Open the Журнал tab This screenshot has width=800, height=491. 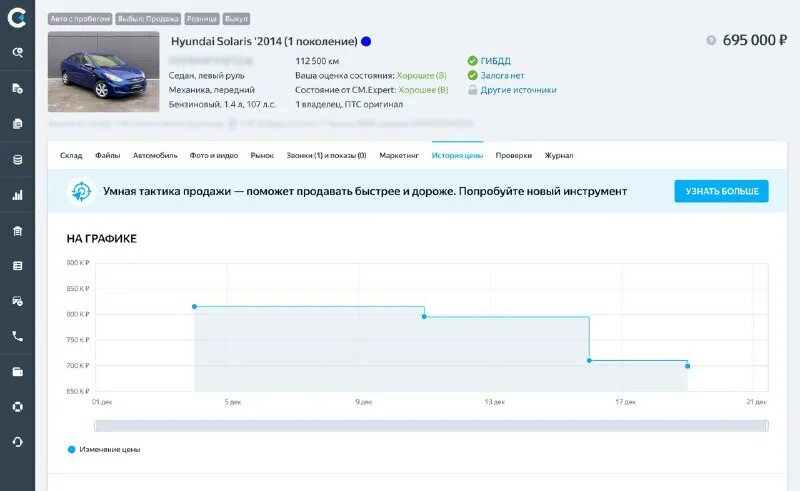[559, 155]
